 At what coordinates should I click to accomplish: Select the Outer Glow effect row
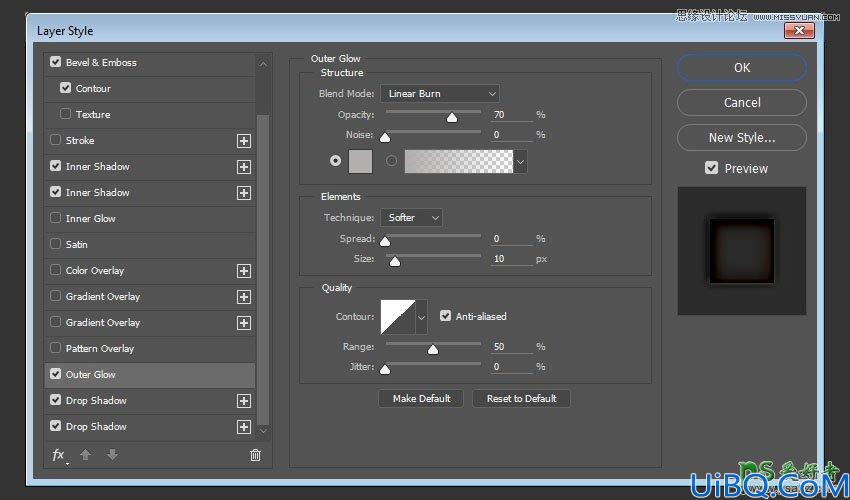pyautogui.click(x=150, y=375)
